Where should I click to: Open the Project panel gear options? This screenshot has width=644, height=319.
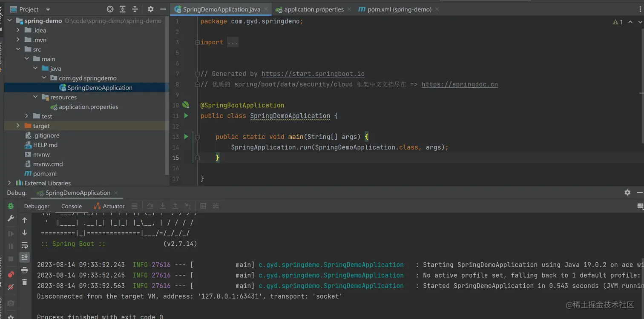[x=150, y=9]
